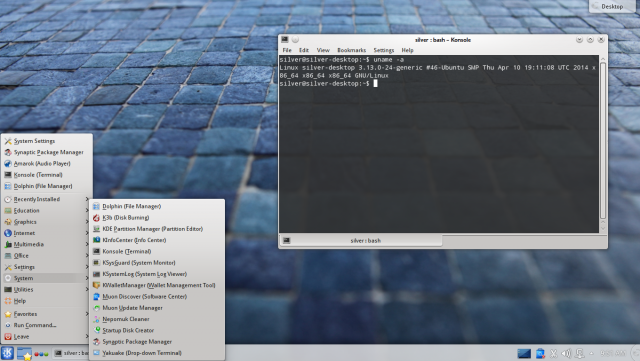Launch Dolphin (File Manager) from the top favorites list

point(47,186)
